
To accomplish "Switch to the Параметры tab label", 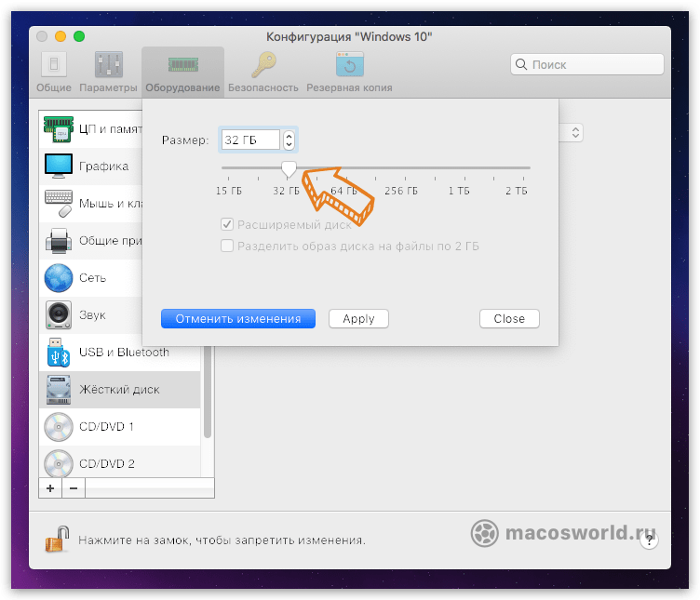I will pyautogui.click(x=109, y=87).
